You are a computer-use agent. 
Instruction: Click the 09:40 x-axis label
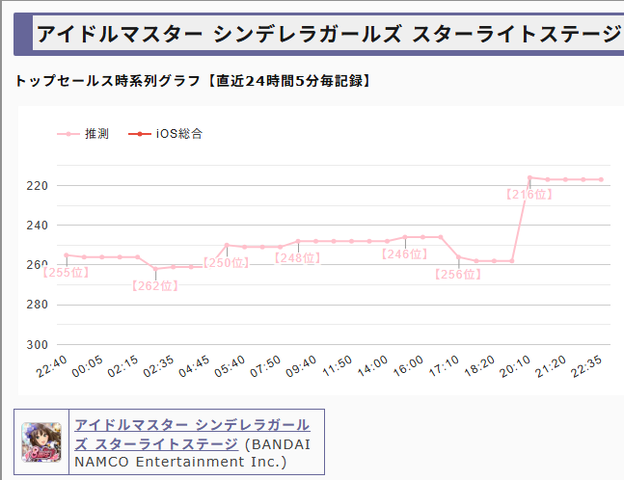(x=301, y=366)
